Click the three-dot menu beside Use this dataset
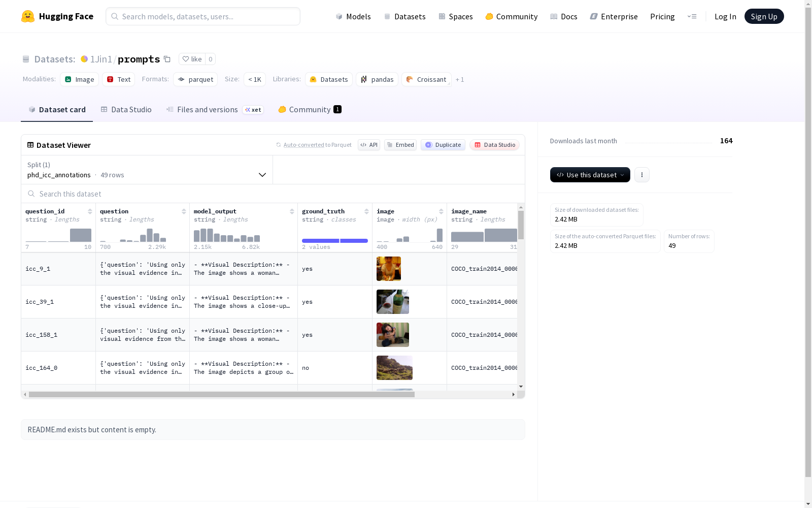 tap(642, 175)
